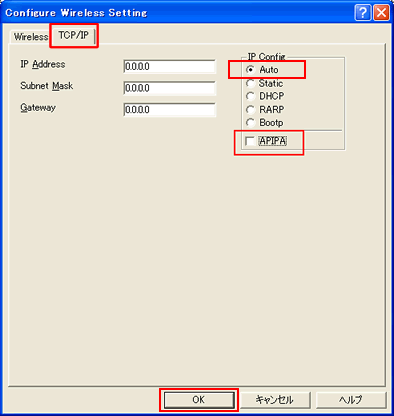Switch to the Wireless tab

pos(31,36)
